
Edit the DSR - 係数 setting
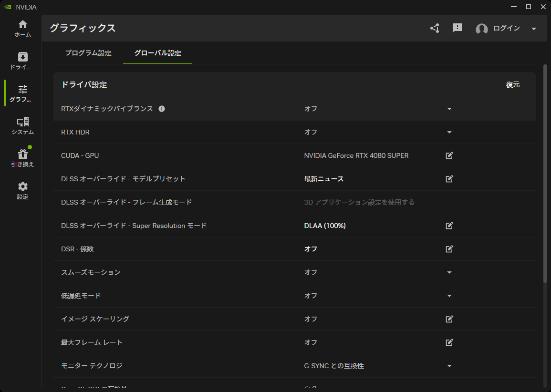click(449, 249)
